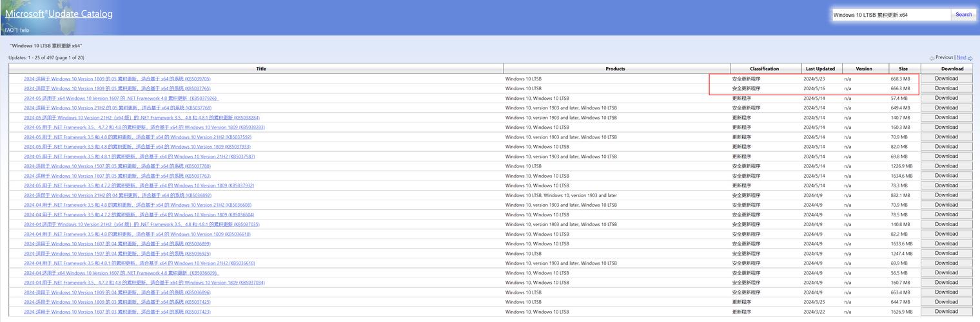Open the Microsoft Update Catalog home link

59,14
